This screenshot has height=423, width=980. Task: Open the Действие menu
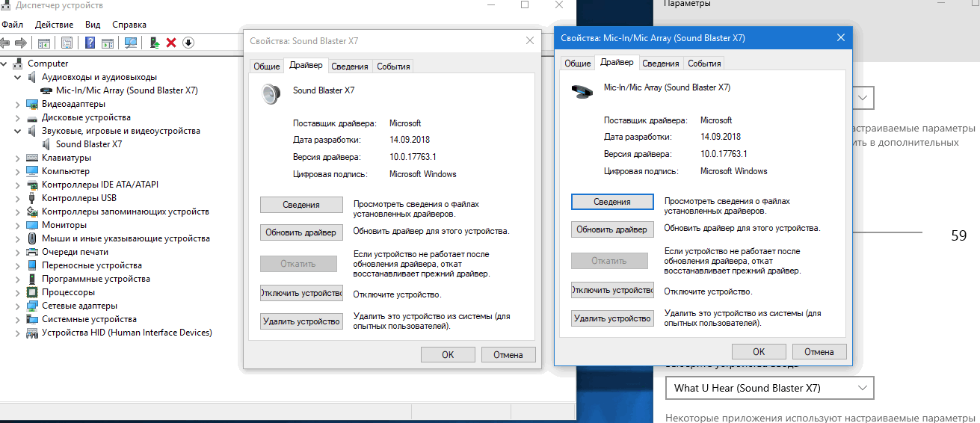coord(54,25)
